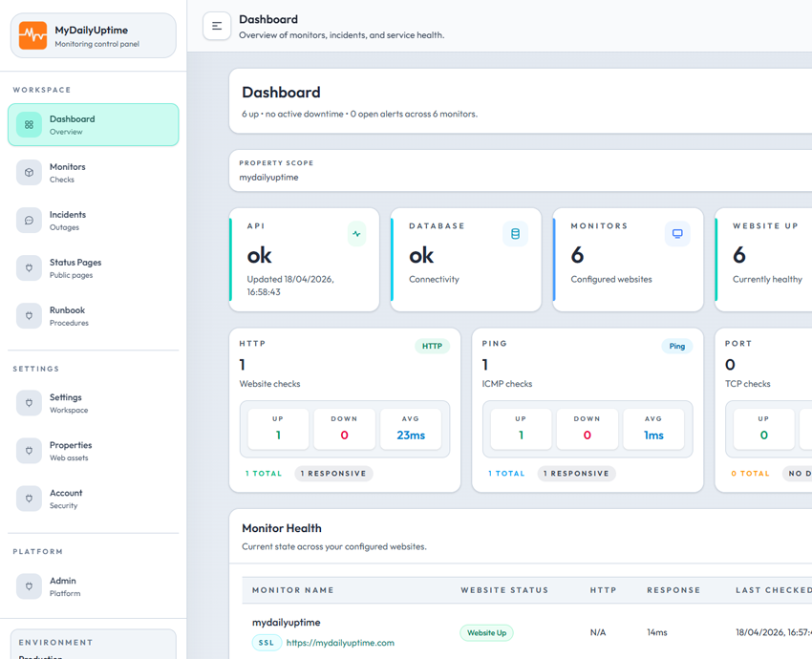
Task: Click the WEBSITE STATUS column header
Action: 504,590
